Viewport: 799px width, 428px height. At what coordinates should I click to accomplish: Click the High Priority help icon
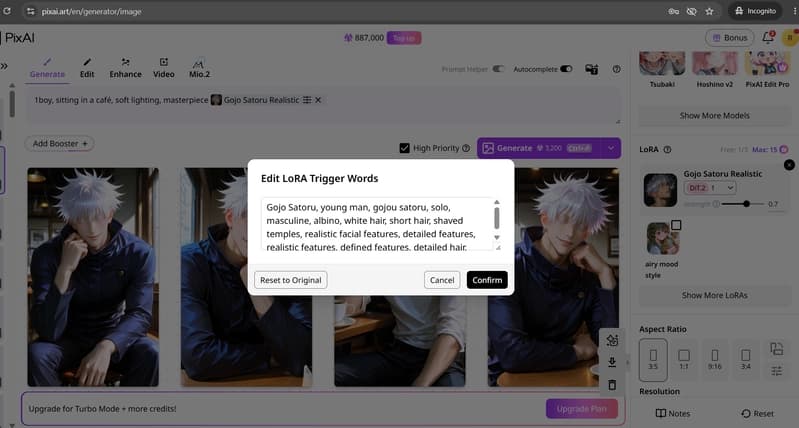[x=466, y=148]
